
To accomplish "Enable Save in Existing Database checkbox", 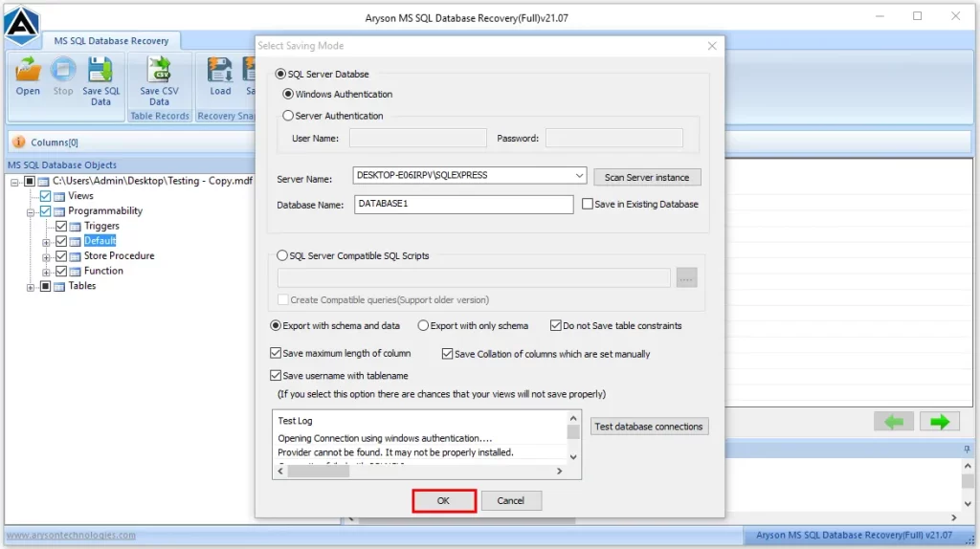I will click(588, 204).
